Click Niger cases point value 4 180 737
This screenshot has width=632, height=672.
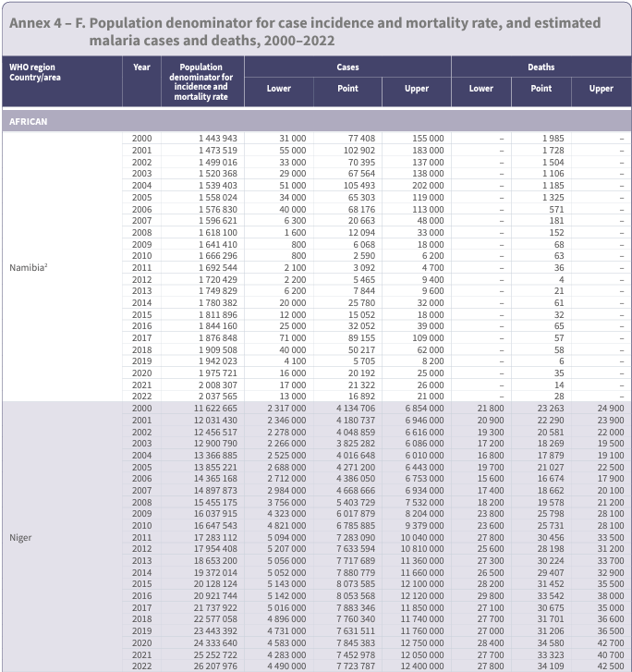(356, 421)
